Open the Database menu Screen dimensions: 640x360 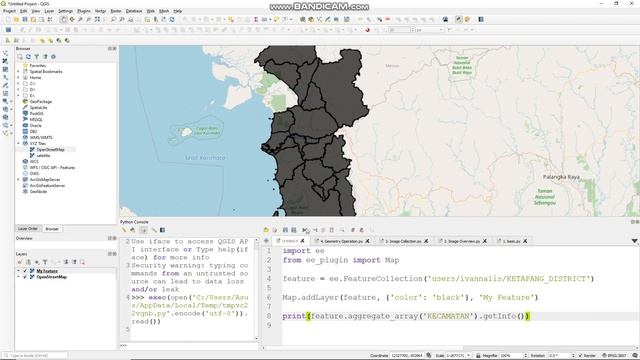(134, 11)
